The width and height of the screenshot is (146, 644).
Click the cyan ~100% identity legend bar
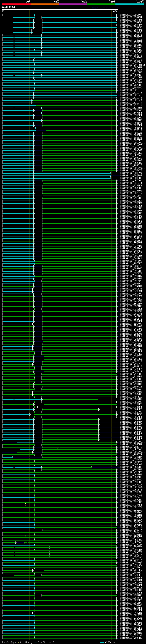[130, 4]
